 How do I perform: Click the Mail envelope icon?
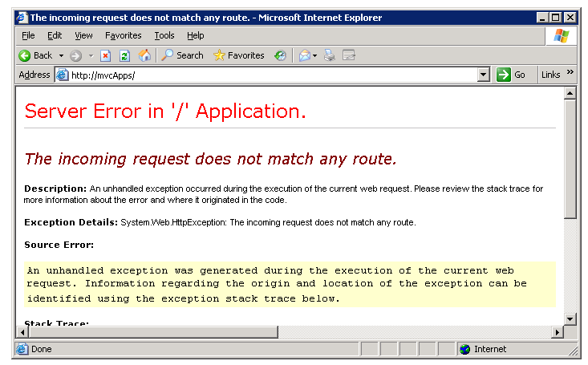pos(305,55)
